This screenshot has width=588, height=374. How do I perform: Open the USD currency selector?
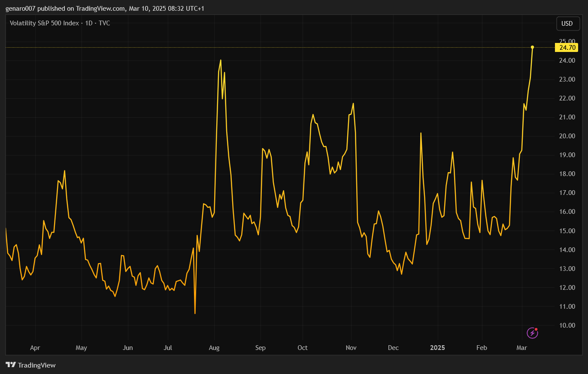point(567,24)
